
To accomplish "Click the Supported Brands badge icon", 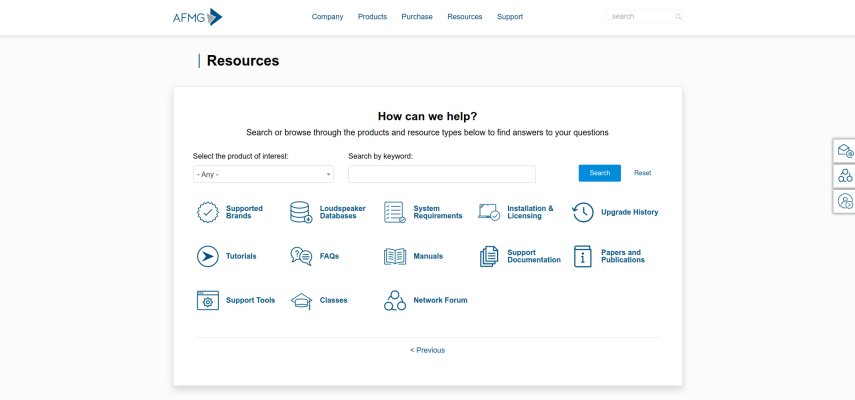I will [208, 212].
